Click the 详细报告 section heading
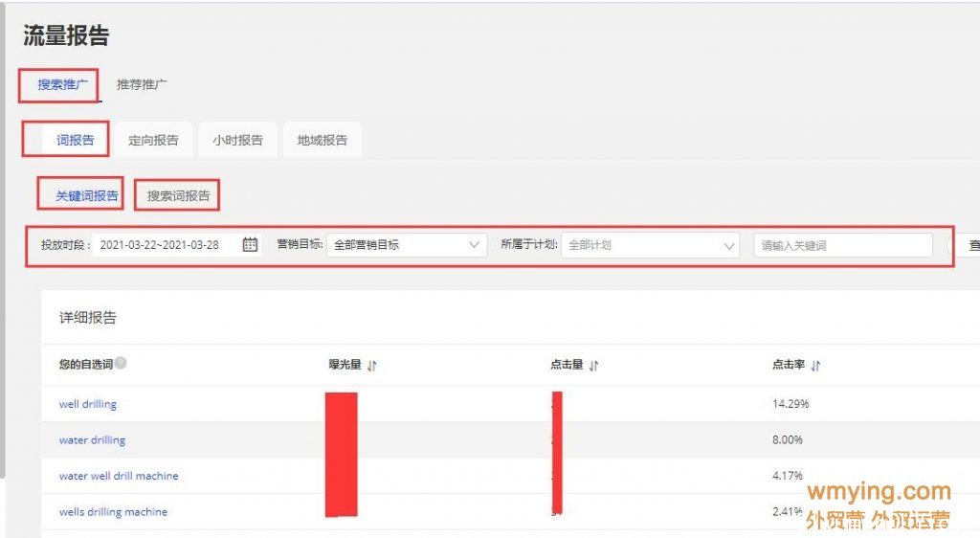The image size is (980, 538). (x=87, y=318)
